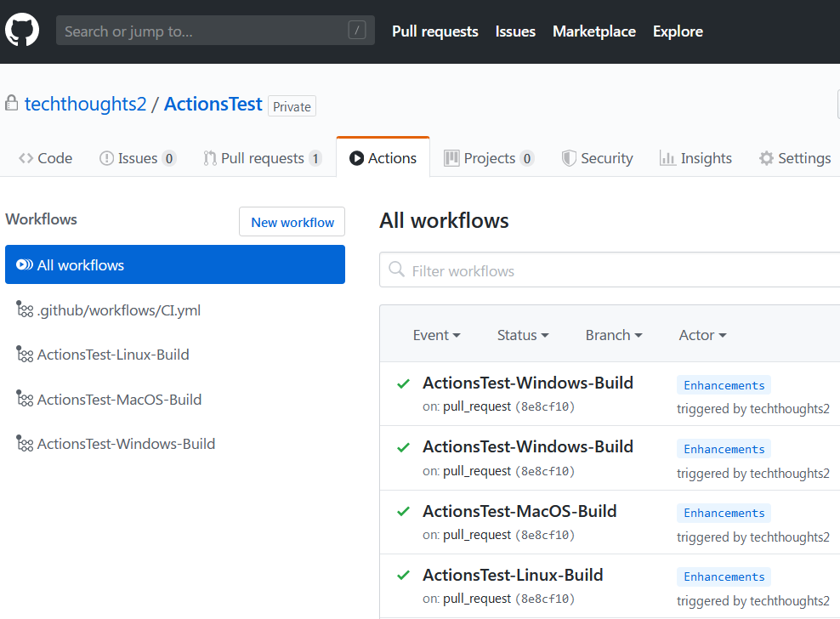Open ActionsTest repository link

(x=213, y=104)
